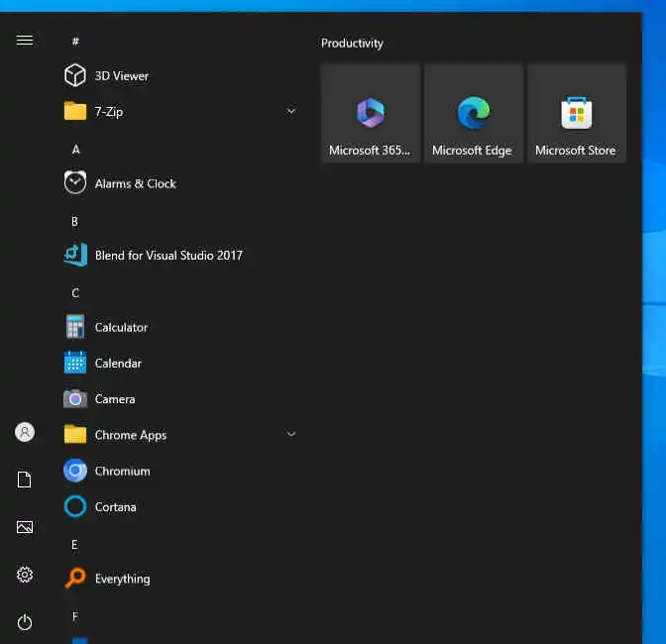Click the Calendar text label
The width and height of the screenshot is (666, 644).
118,364
